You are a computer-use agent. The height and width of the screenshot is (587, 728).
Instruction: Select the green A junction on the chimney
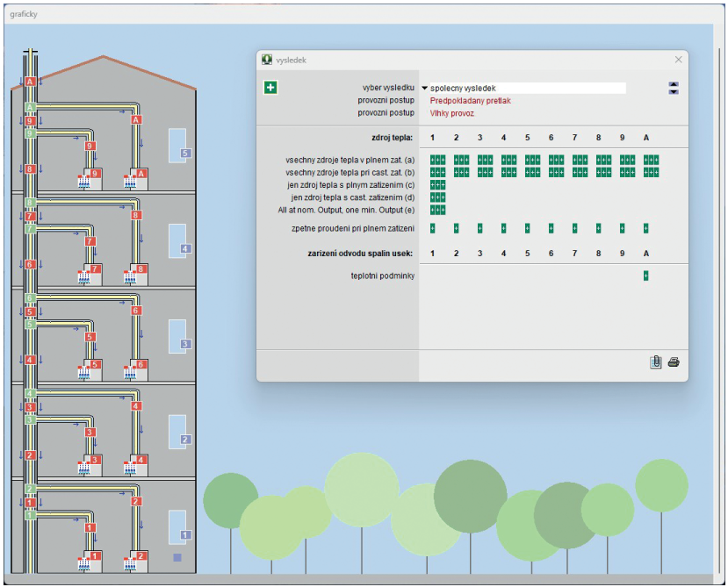tap(30, 107)
